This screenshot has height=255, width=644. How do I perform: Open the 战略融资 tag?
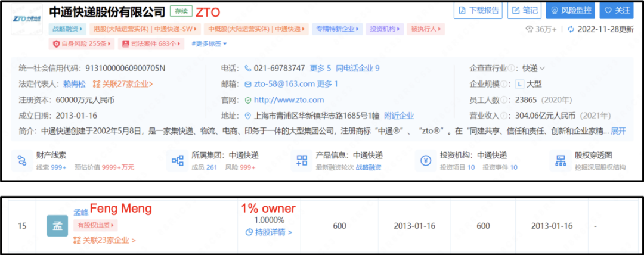coord(67,29)
